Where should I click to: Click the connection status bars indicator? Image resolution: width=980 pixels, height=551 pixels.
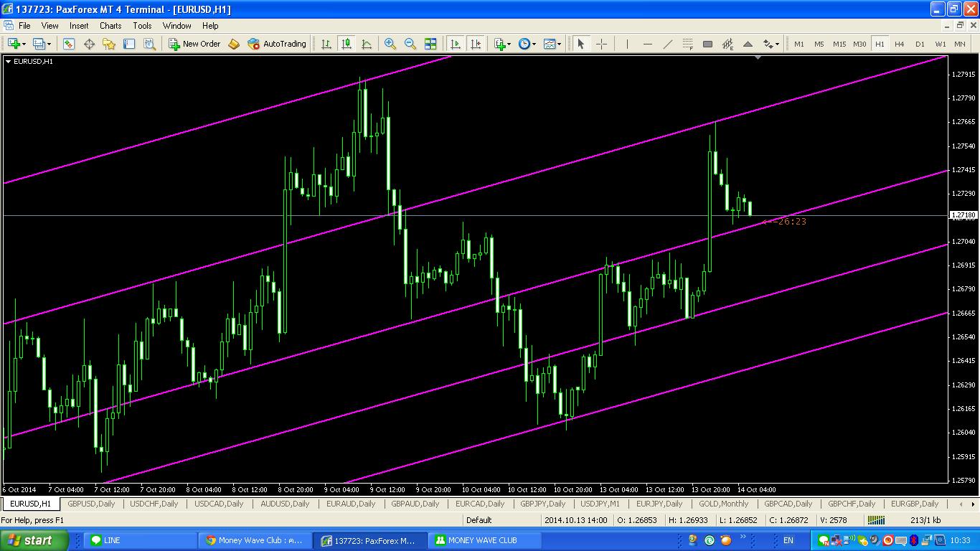[x=876, y=520]
